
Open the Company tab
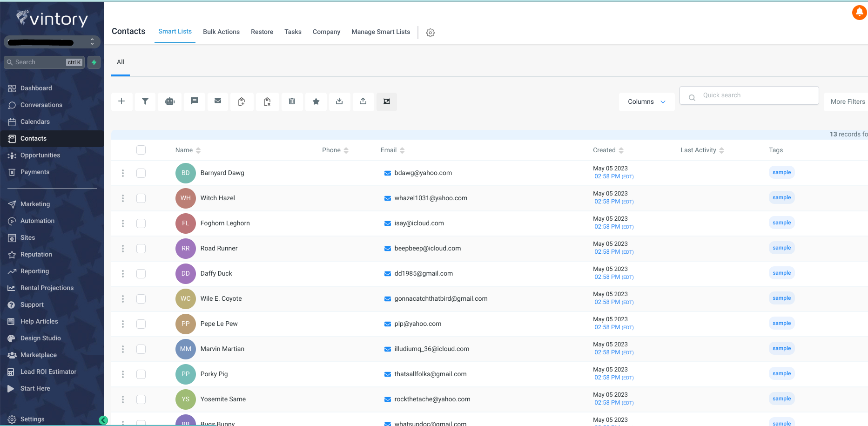click(326, 32)
